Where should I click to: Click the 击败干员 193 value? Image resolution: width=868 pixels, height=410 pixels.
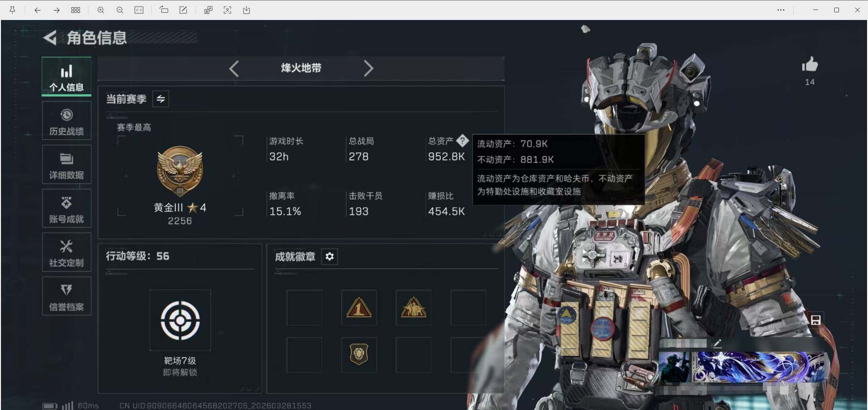(358, 211)
